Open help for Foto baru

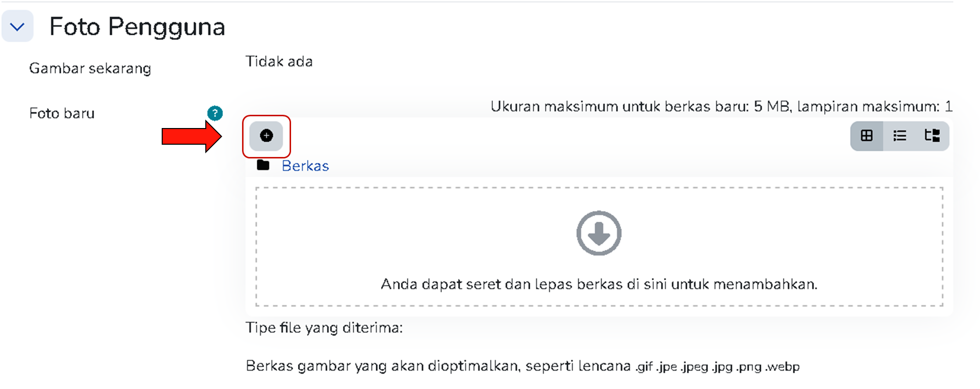(215, 113)
